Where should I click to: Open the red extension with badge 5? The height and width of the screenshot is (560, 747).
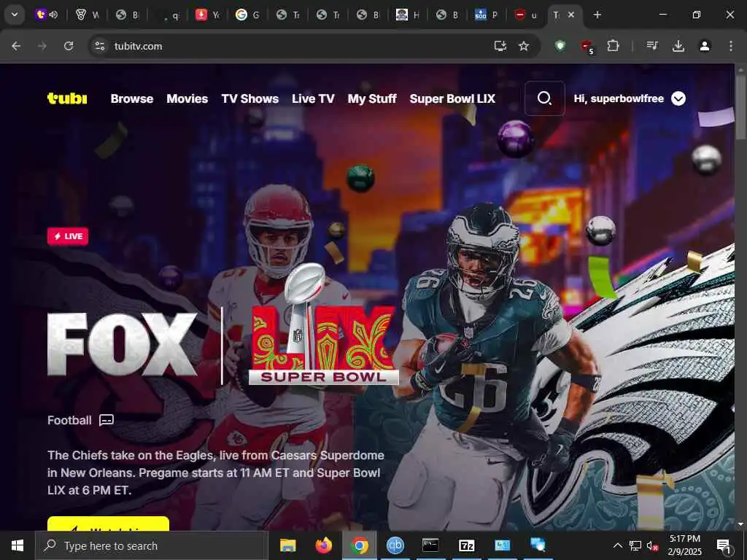587,46
